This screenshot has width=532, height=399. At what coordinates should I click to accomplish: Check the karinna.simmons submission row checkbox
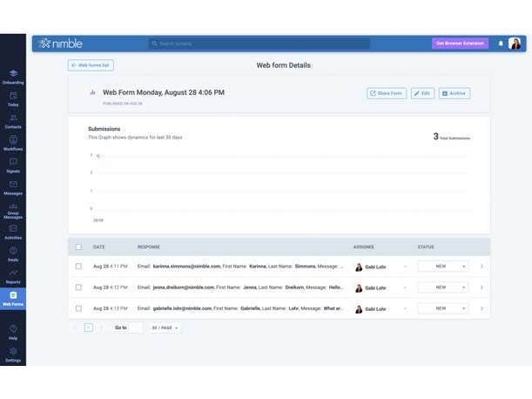click(x=78, y=266)
